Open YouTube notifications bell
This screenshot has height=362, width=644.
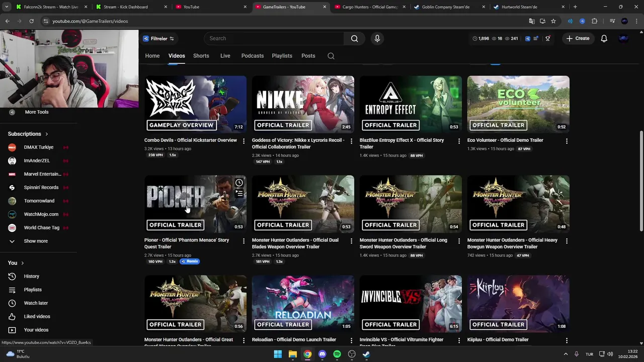[x=604, y=38]
